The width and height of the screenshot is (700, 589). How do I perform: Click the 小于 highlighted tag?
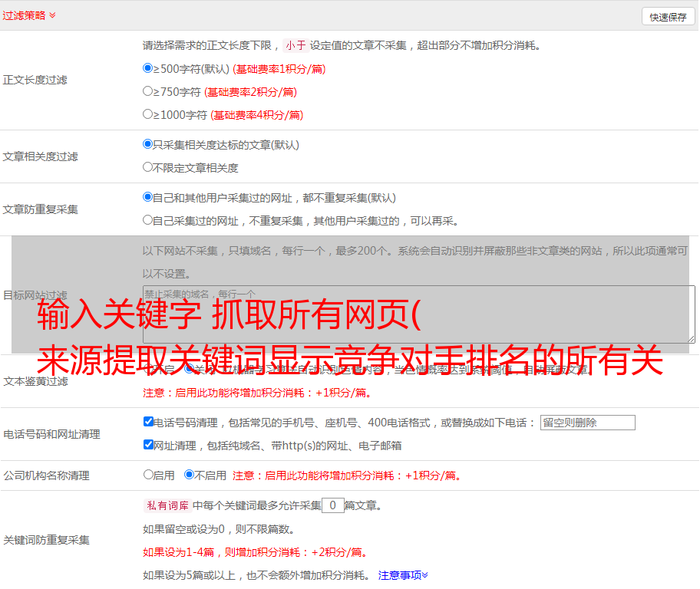pyautogui.click(x=296, y=45)
